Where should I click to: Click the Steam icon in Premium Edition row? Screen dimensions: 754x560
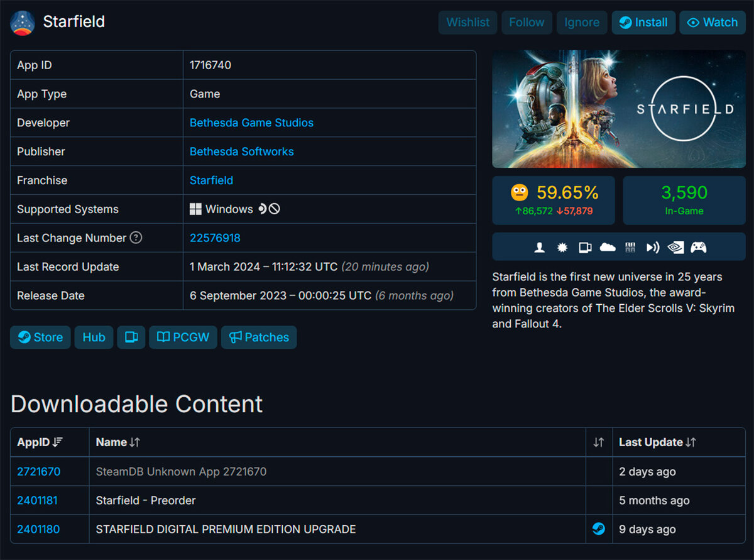[599, 529]
